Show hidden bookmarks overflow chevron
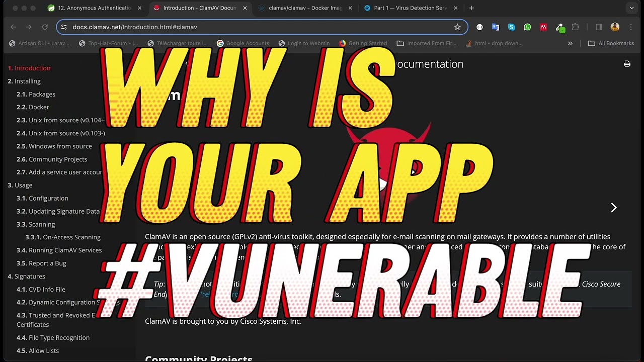The height and width of the screenshot is (362, 644). pyautogui.click(x=570, y=43)
